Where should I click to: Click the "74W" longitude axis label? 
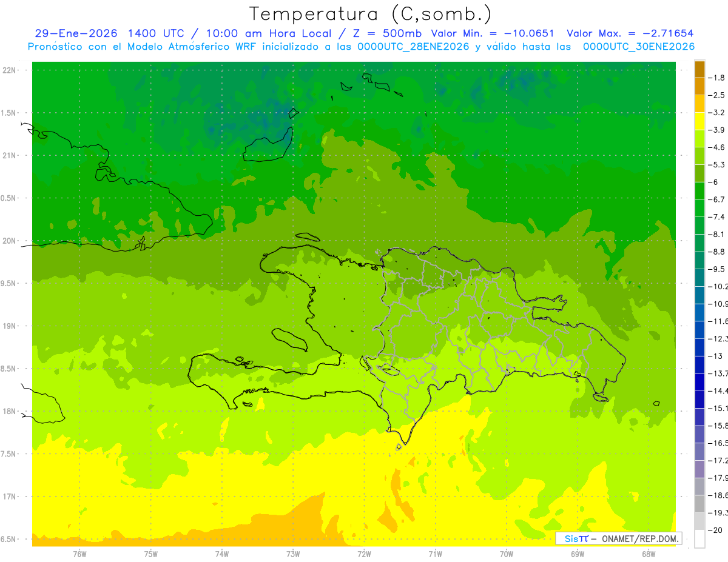tap(222, 554)
